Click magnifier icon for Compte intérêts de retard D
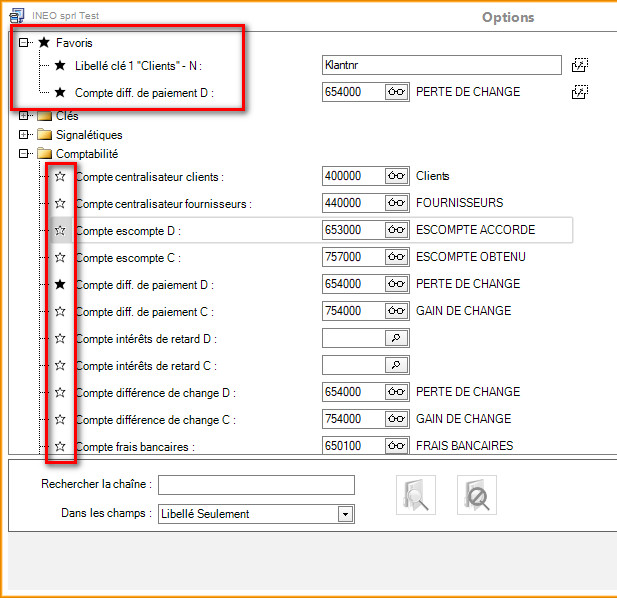This screenshot has width=617, height=598. (397, 338)
